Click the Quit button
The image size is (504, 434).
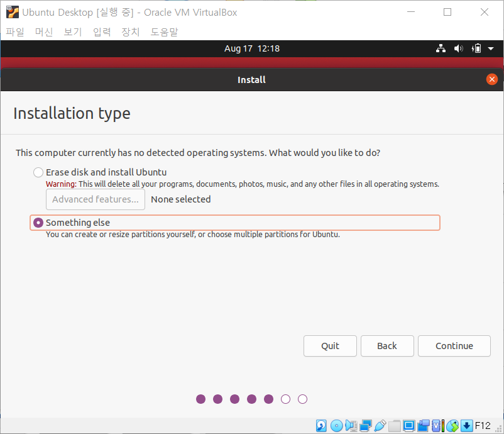point(330,346)
